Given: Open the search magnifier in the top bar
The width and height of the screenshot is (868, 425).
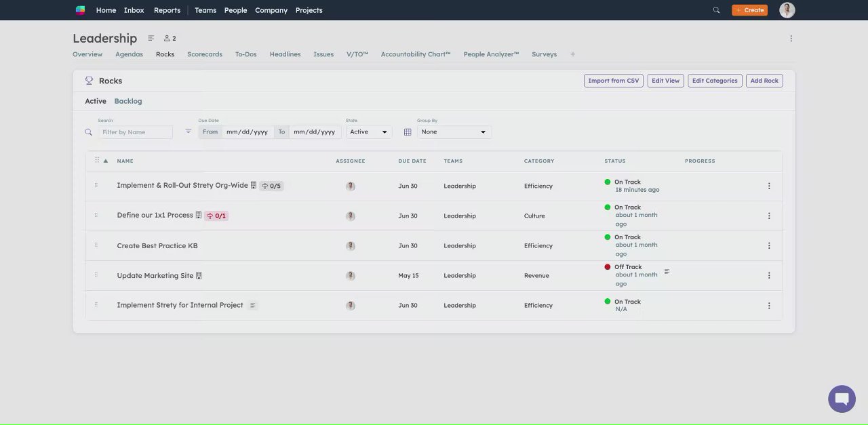Looking at the screenshot, I should (716, 10).
